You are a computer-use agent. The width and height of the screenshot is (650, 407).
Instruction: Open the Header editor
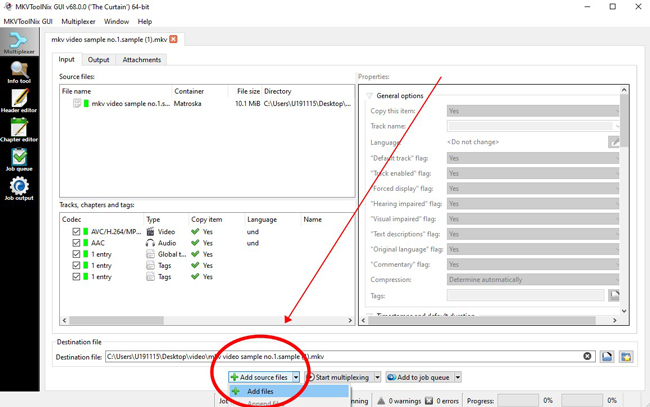19,101
